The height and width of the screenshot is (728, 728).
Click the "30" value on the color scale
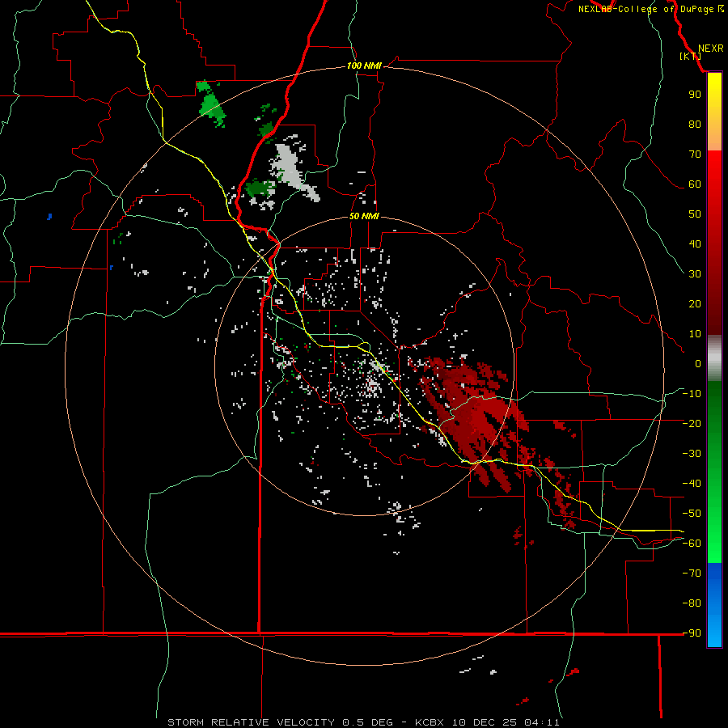695,274
